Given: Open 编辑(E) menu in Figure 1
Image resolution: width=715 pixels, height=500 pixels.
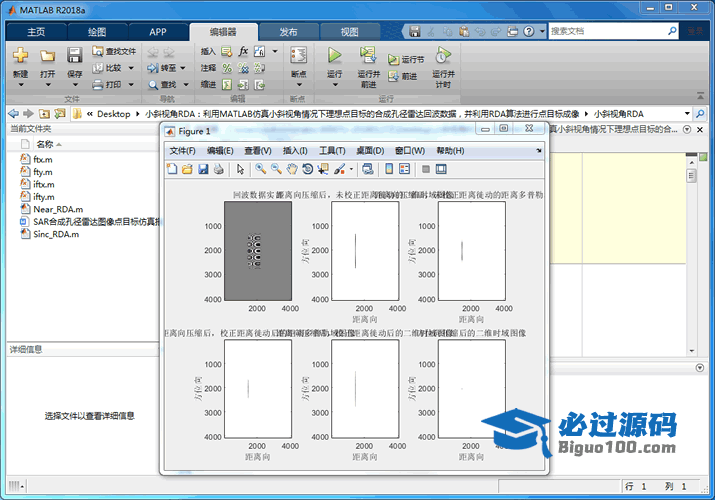Looking at the screenshot, I should point(220,151).
